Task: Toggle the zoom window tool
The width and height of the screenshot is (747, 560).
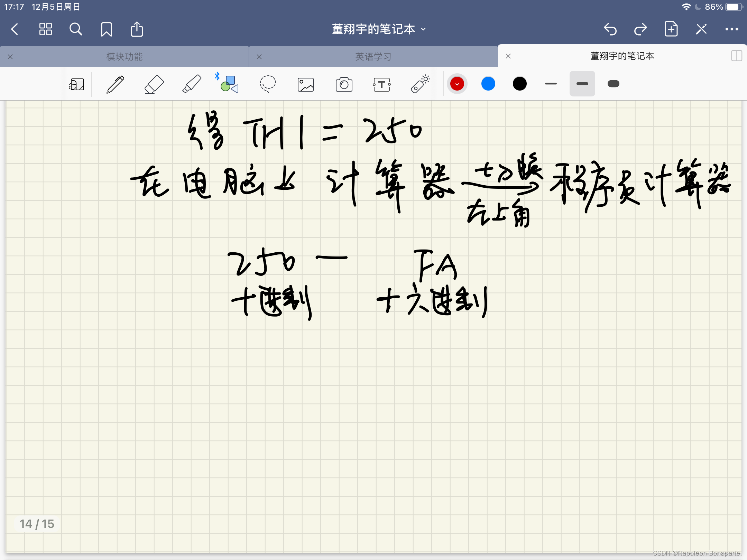Action: (76, 84)
